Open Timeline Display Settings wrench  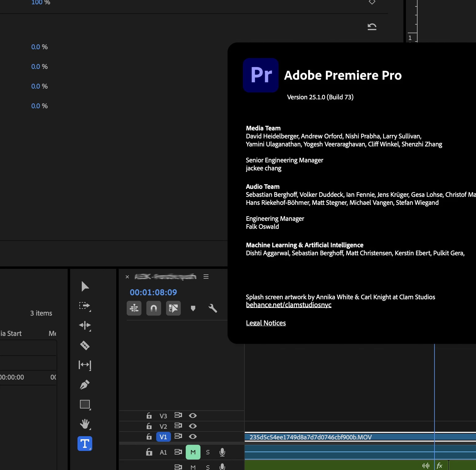click(213, 308)
